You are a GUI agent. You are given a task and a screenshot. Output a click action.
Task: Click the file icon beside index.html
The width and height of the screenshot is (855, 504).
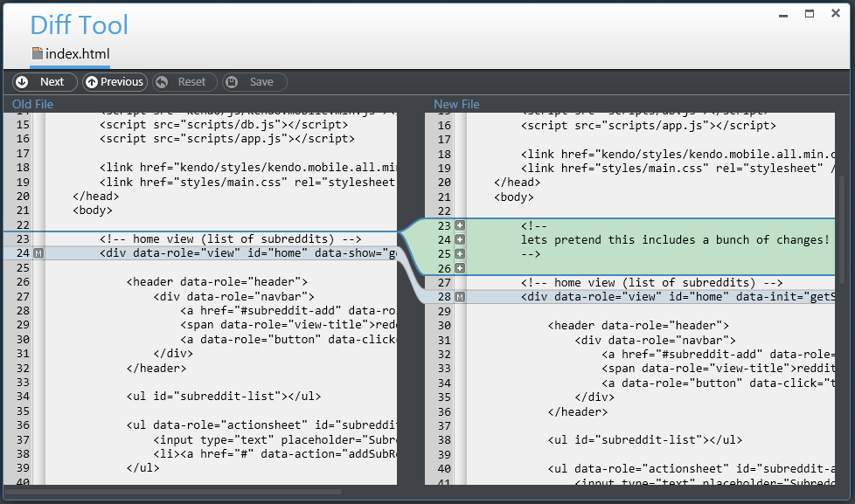37,53
